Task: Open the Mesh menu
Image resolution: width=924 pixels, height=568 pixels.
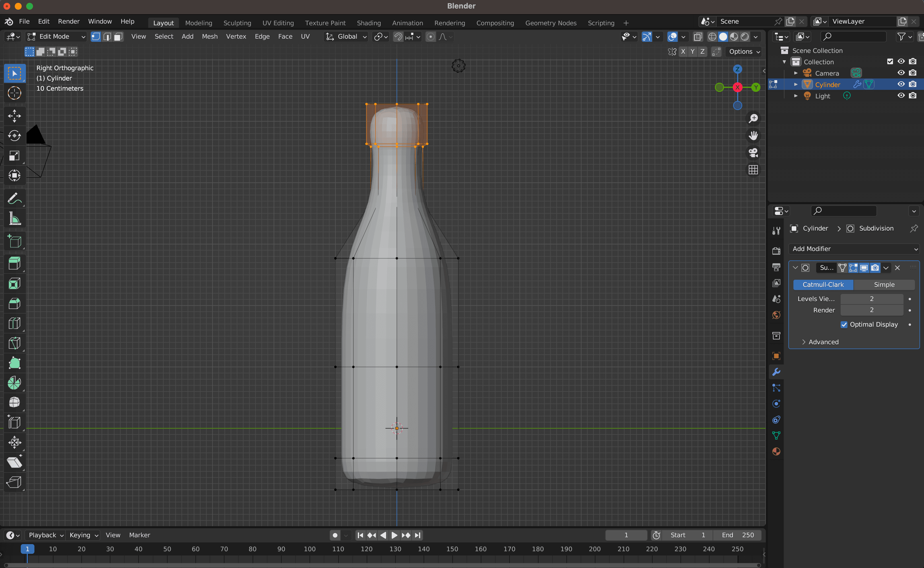Action: tap(210, 36)
